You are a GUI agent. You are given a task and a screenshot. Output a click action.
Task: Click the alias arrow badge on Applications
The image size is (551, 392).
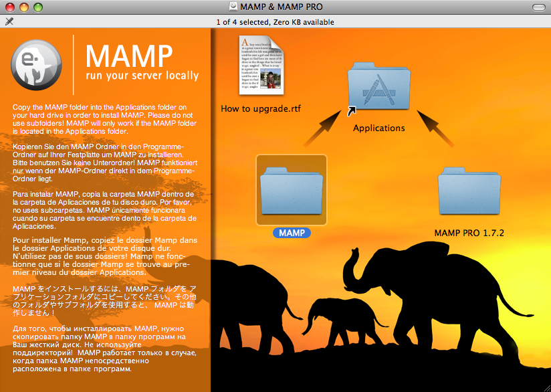click(x=352, y=111)
